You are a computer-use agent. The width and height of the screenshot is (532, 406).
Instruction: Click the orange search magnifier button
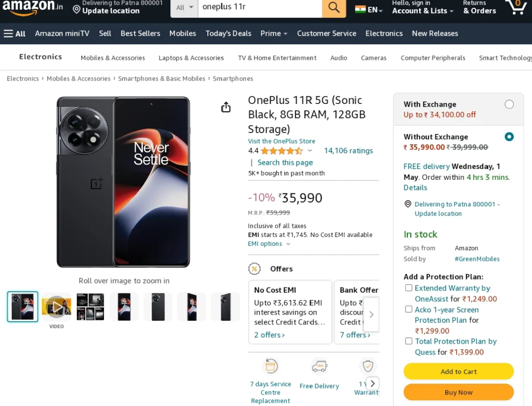click(334, 8)
